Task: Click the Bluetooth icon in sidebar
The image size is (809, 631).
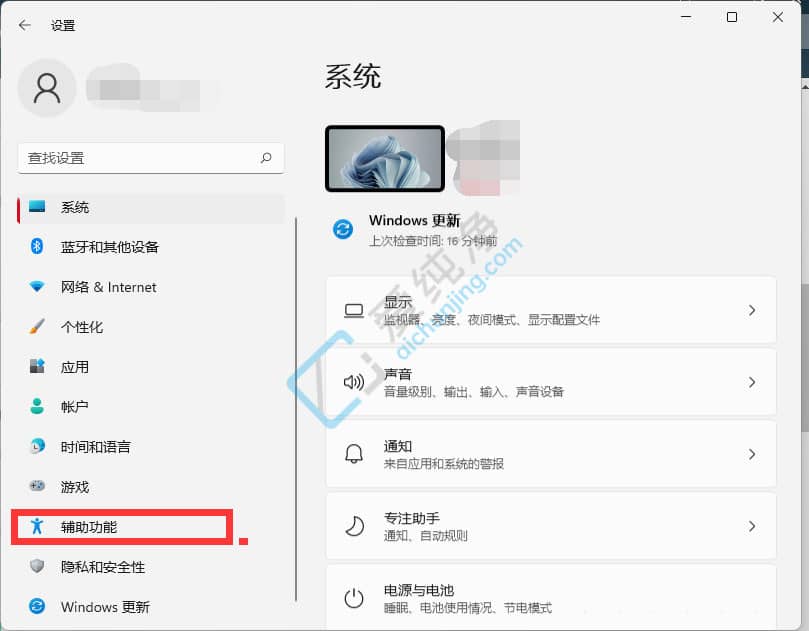Action: [x=37, y=246]
